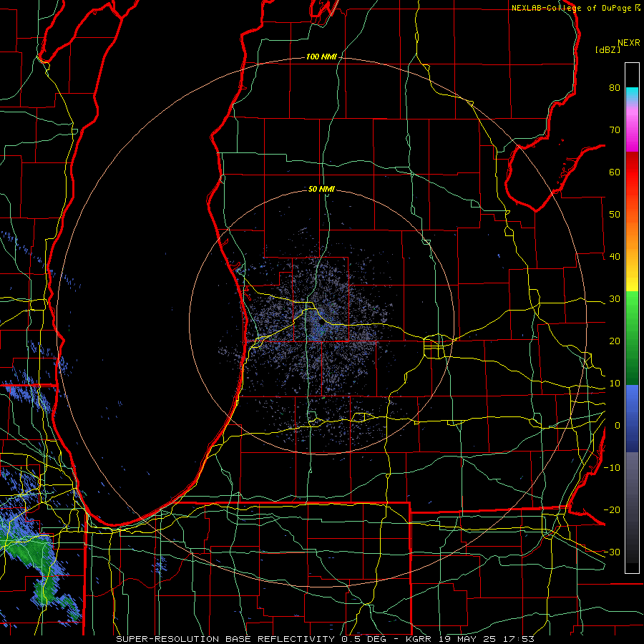Viewport: 644px width, 644px height.
Task: Click the 30 dBZ scale value
Action: (615, 298)
